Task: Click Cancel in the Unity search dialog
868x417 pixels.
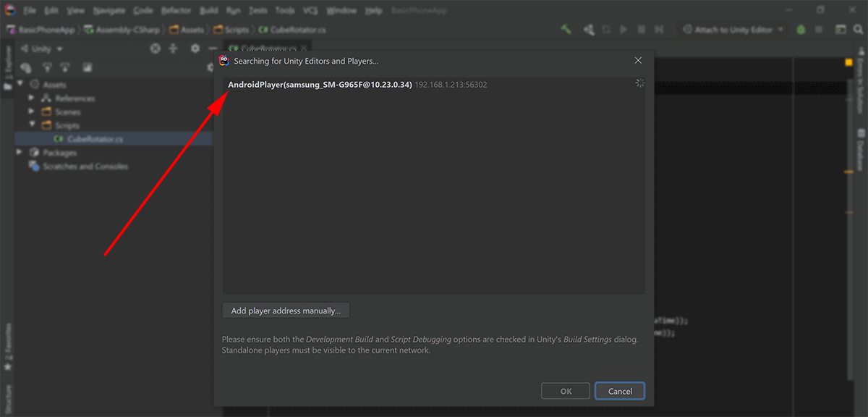Action: [620, 391]
